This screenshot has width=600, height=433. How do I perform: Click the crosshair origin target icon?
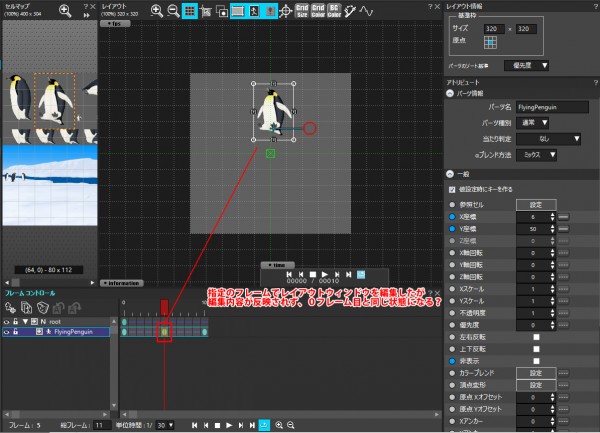pos(285,11)
